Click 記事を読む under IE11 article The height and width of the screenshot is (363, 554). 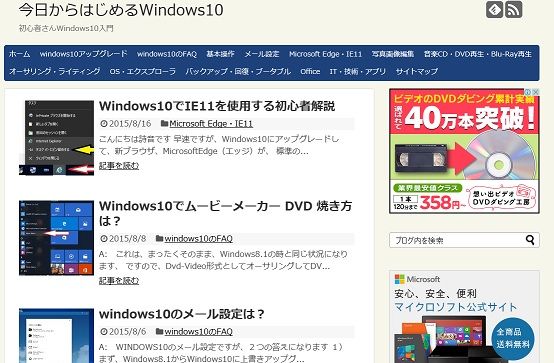click(119, 165)
